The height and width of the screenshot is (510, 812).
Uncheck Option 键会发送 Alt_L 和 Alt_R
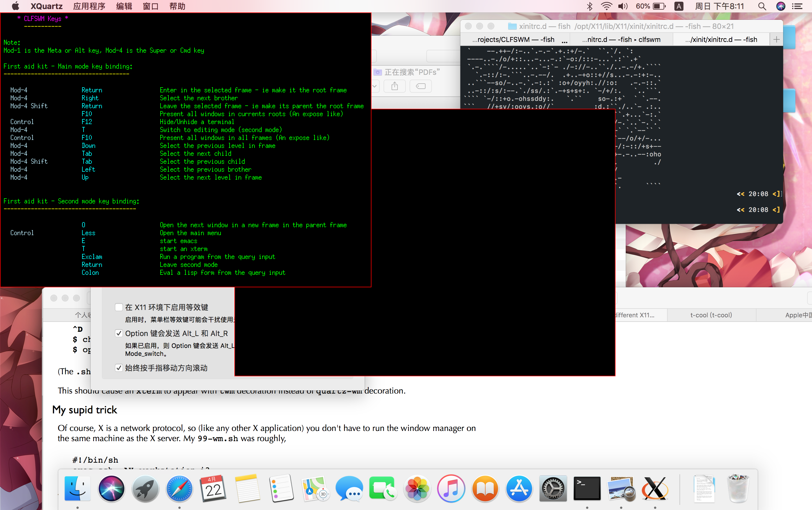119,333
